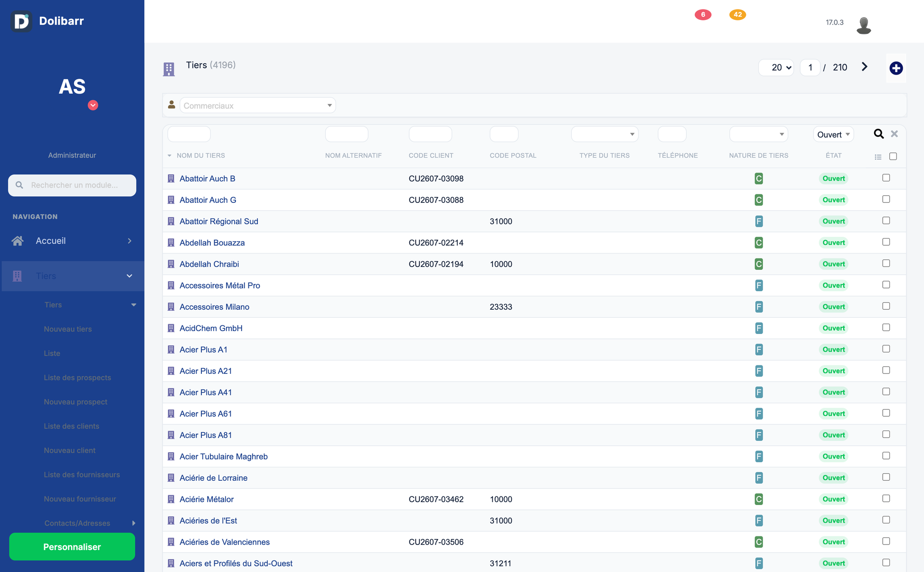
Task: Open the rows-per-page dropdown showing 20
Action: [x=776, y=67]
